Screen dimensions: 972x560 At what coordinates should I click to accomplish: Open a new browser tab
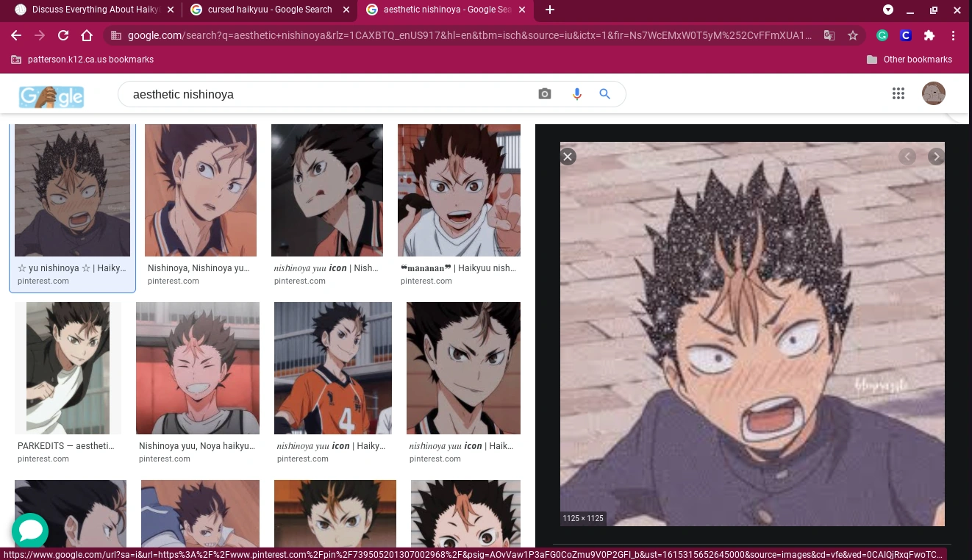[550, 10]
